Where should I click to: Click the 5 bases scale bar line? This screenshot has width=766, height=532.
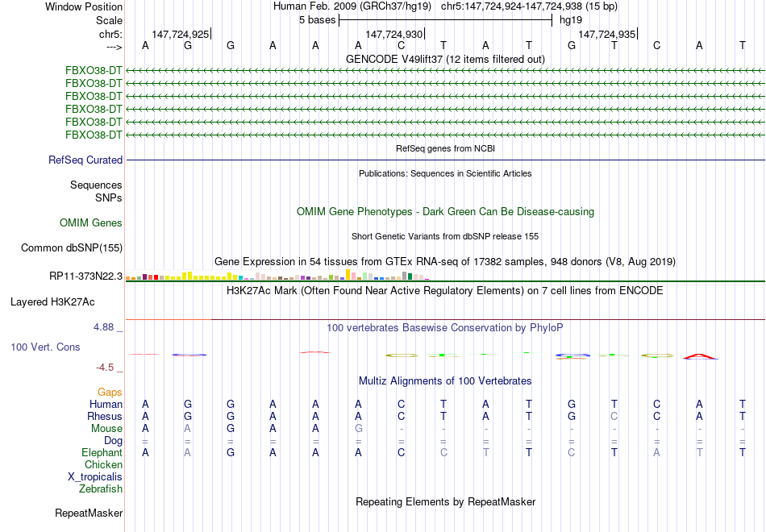click(446, 20)
